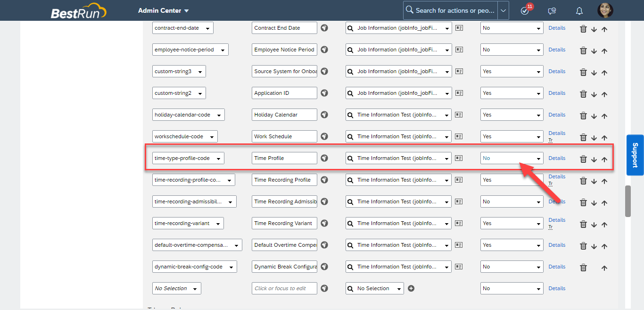644x310 pixels.
Task: Delete the Time Profile row
Action: click(583, 159)
